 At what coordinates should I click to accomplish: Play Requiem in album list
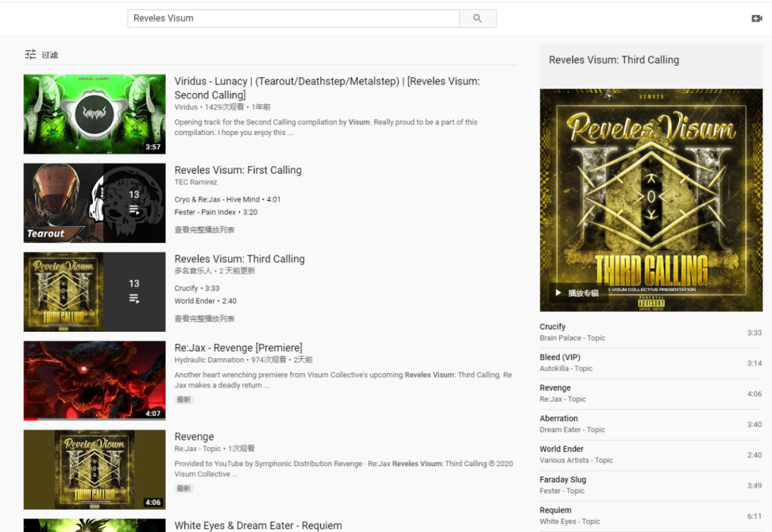pyautogui.click(x=651, y=516)
